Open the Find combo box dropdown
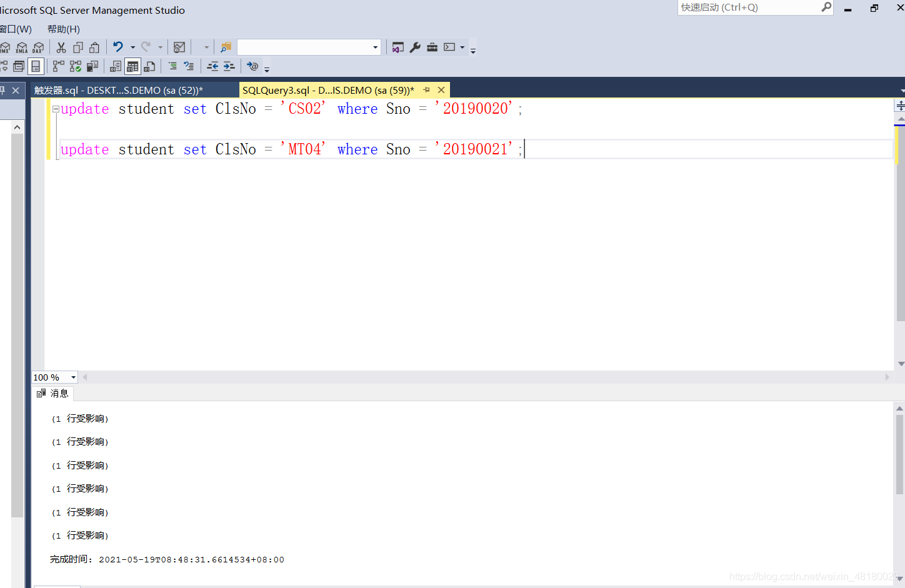 point(375,47)
